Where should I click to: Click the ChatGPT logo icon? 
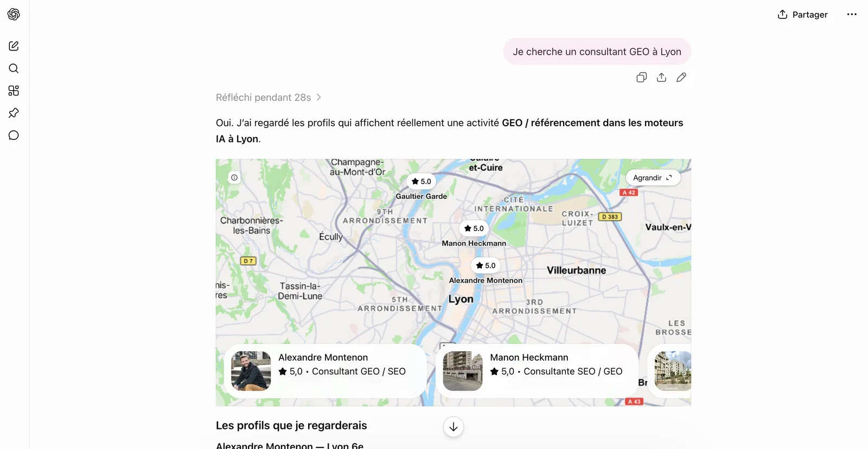[x=14, y=14]
